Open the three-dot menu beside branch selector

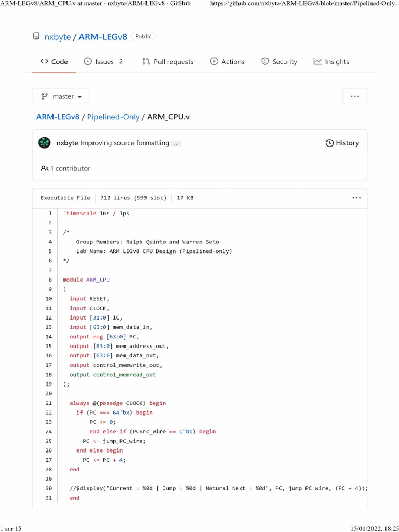point(355,96)
